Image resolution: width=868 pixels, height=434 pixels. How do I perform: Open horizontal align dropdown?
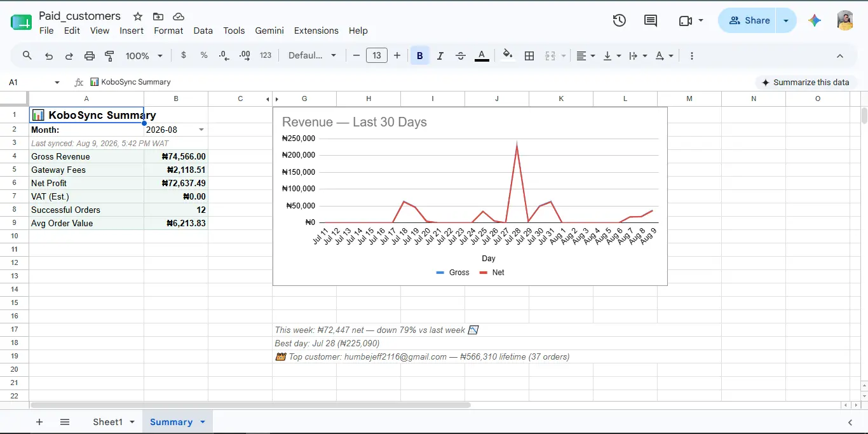585,56
